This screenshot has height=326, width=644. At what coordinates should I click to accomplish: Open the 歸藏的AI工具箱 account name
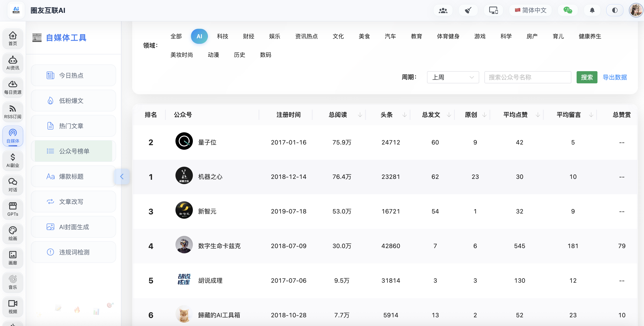coord(219,315)
